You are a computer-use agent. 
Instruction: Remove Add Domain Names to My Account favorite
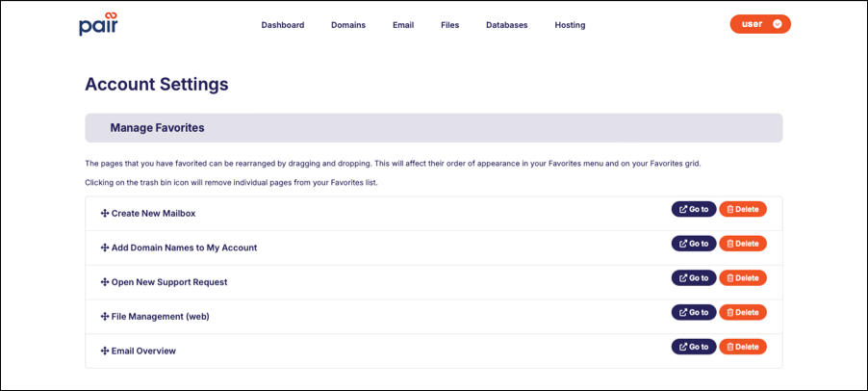742,244
